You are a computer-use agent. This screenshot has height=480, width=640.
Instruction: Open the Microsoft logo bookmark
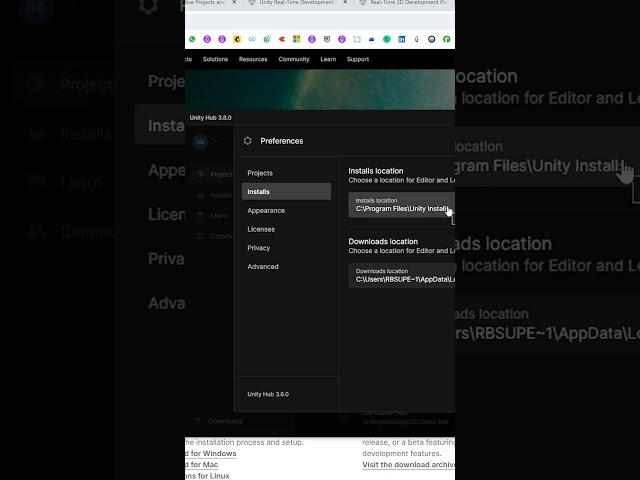coord(297,39)
